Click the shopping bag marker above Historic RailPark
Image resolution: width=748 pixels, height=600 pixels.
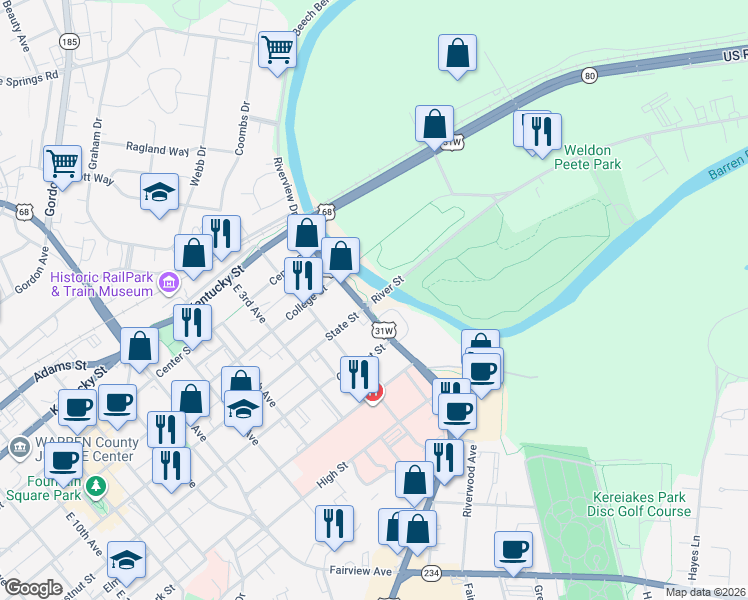(193, 253)
